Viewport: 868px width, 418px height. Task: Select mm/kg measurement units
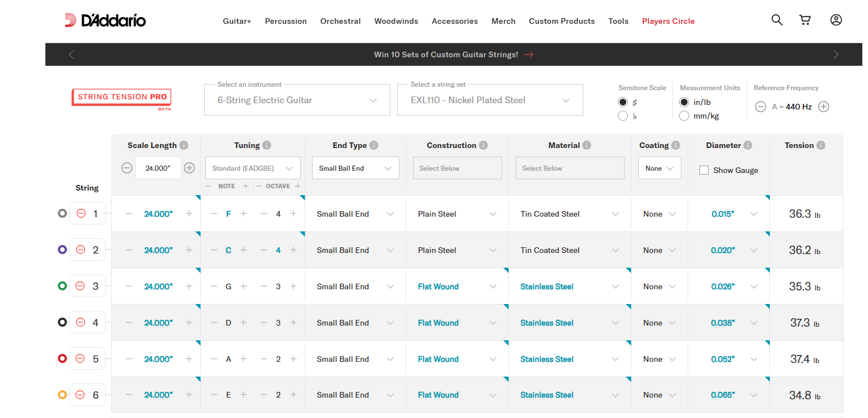coord(684,116)
